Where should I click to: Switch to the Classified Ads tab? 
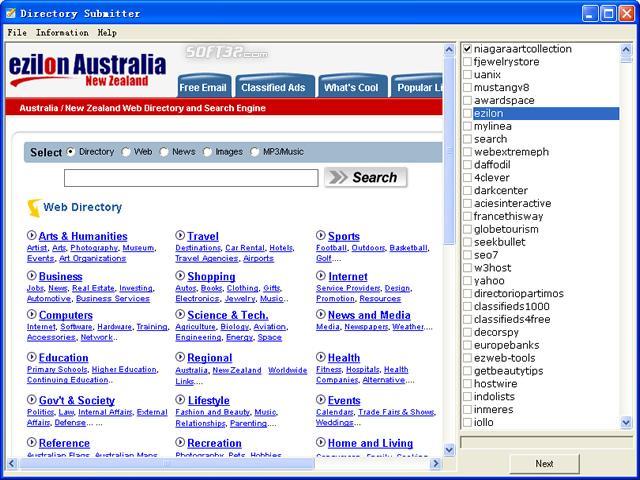coord(273,87)
